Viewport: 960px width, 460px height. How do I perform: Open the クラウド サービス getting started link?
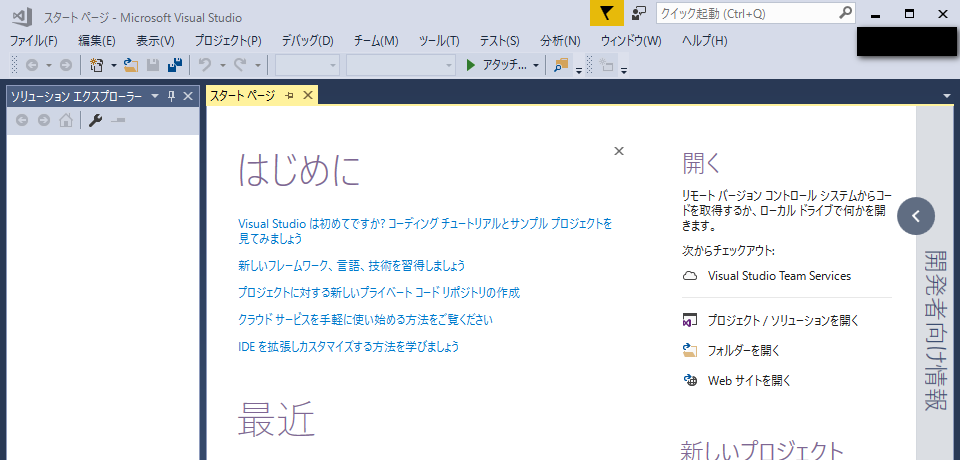point(366,320)
